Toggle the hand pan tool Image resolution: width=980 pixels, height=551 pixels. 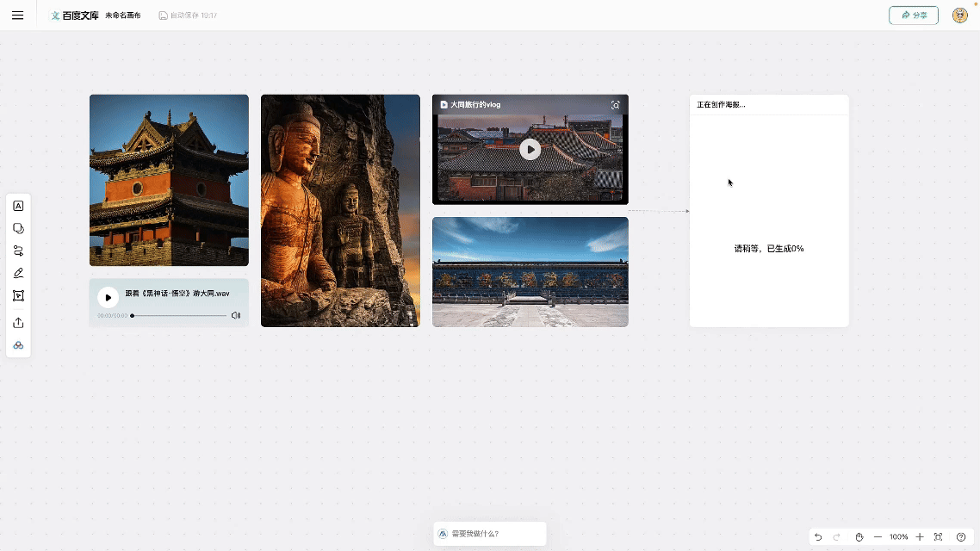point(859,537)
